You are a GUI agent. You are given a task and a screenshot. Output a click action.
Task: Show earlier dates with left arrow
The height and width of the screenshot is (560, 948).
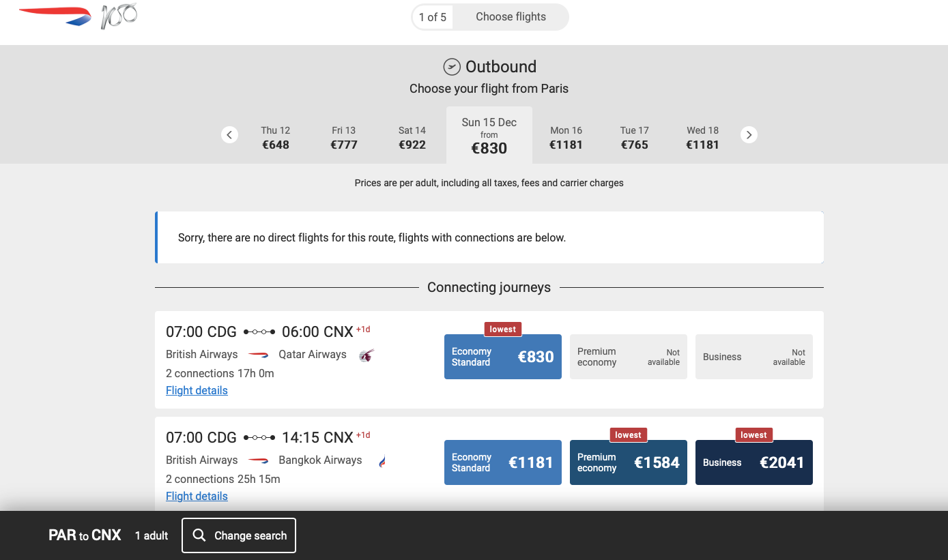pyautogui.click(x=230, y=135)
